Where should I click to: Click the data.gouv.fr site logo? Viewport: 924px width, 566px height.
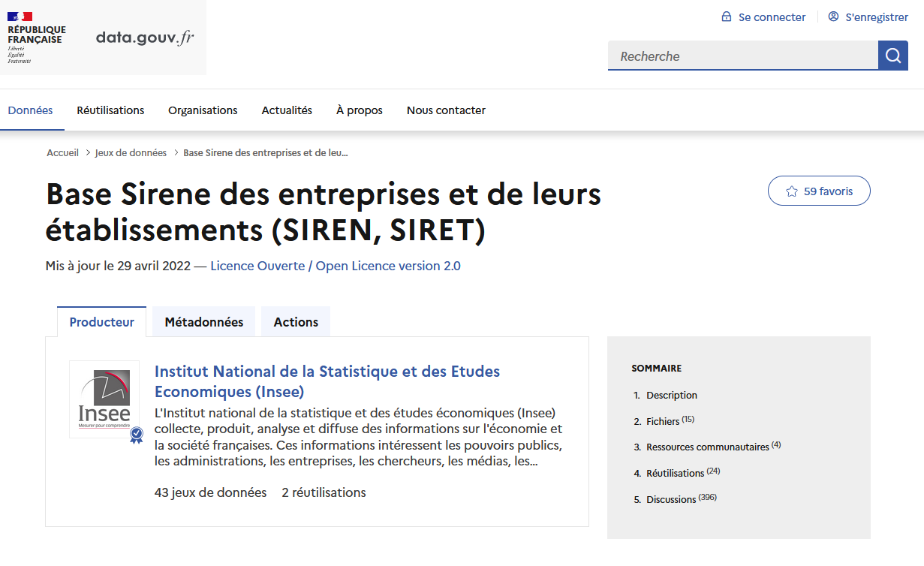145,38
